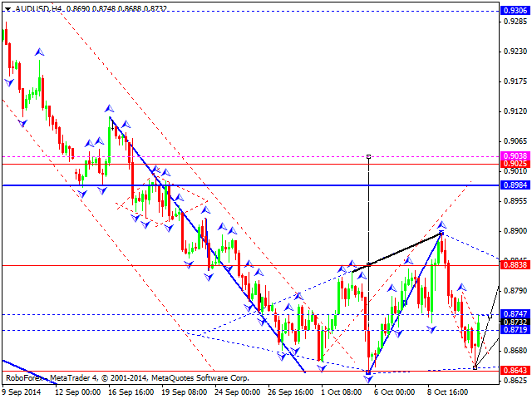The height and width of the screenshot is (399, 532).
Task: Select the square anchor near the 0.8747 forecast point
Action: click(490, 316)
